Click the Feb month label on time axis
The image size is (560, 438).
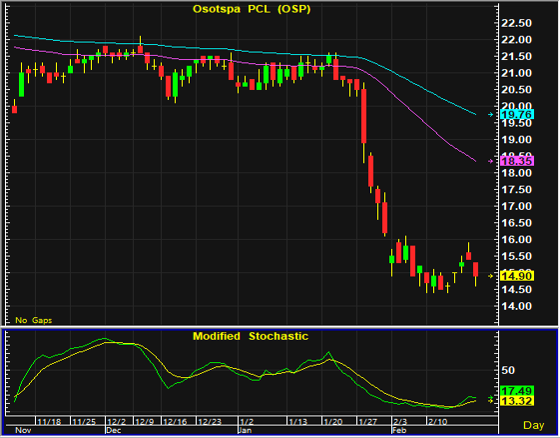[399, 430]
